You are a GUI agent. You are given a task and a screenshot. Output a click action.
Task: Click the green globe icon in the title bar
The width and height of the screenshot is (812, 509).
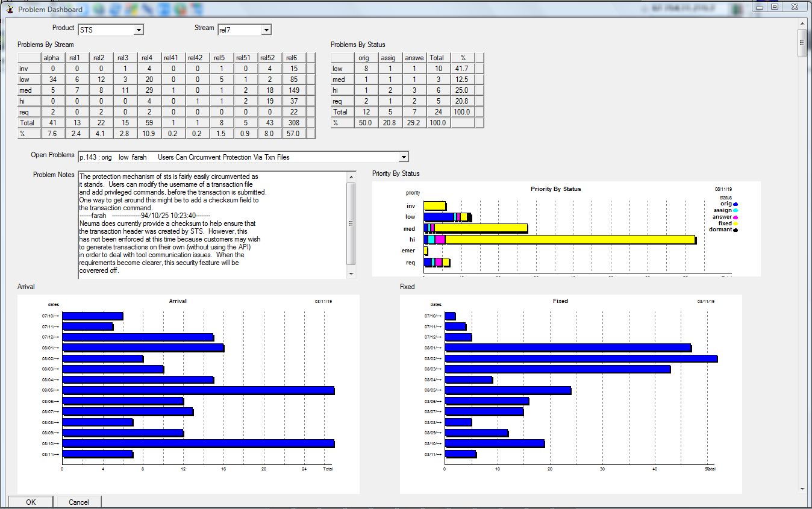(98, 9)
